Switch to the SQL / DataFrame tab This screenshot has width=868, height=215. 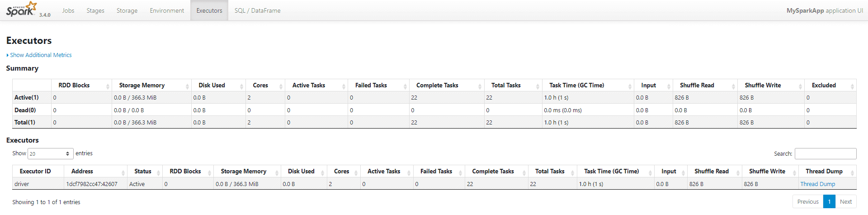(257, 10)
